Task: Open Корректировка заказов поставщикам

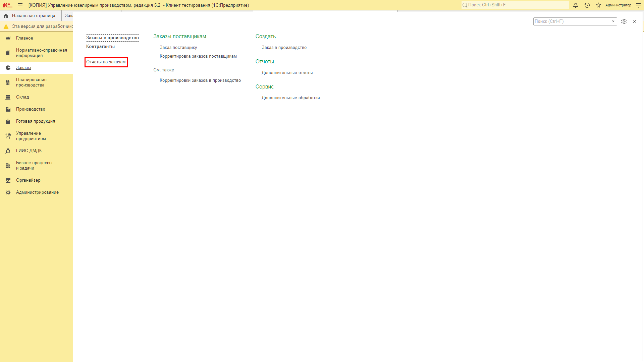Action: coord(198,56)
